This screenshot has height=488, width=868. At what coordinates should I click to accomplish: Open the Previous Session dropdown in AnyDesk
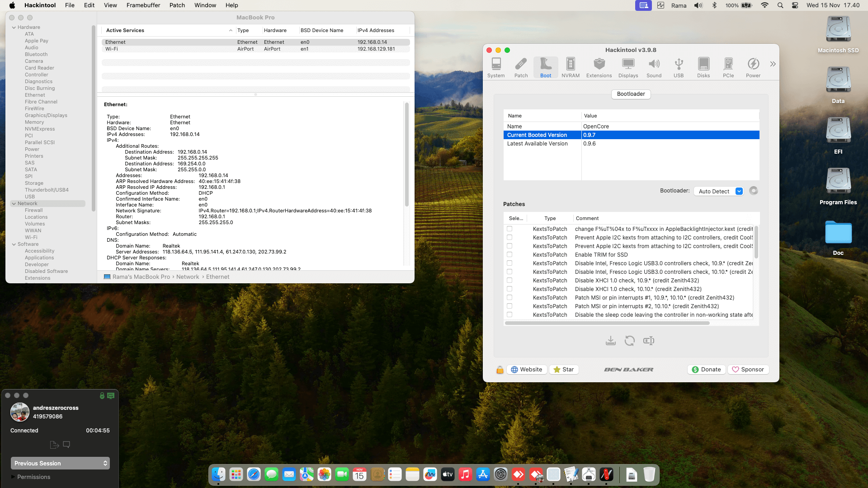click(60, 463)
